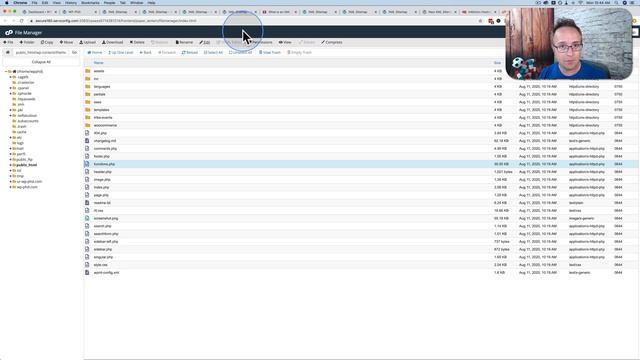Screen dimensions: 640x360
Task: Click the 404.php file icon
Action: pyautogui.click(x=87, y=133)
